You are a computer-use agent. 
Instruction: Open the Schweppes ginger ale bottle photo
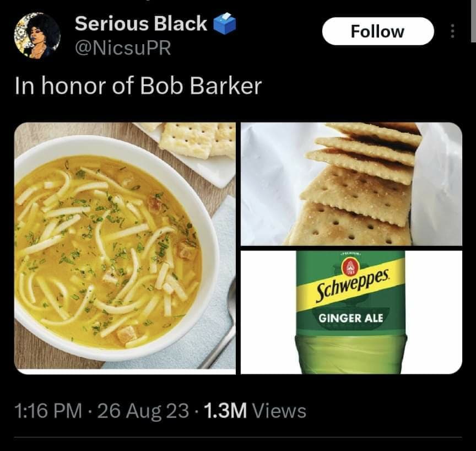click(x=351, y=312)
